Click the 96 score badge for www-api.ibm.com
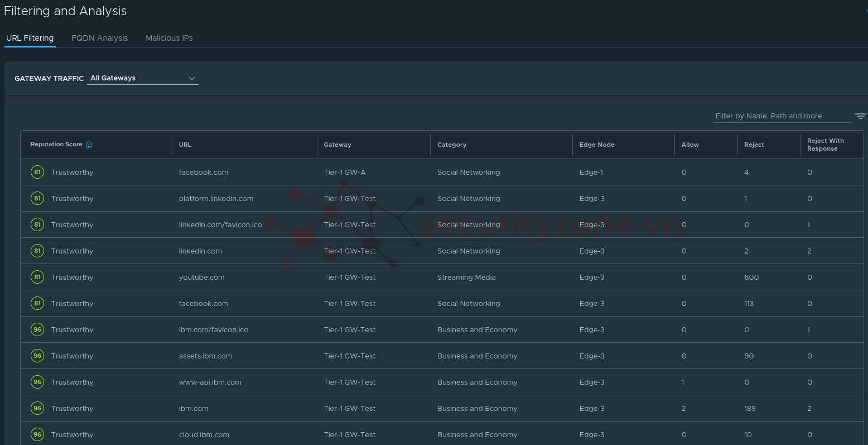 click(37, 382)
